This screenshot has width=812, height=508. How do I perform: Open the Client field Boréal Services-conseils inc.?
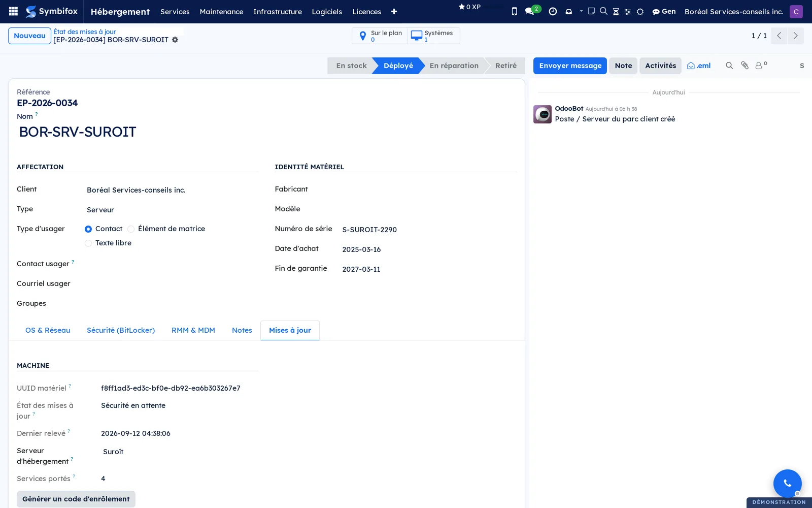click(172, 190)
